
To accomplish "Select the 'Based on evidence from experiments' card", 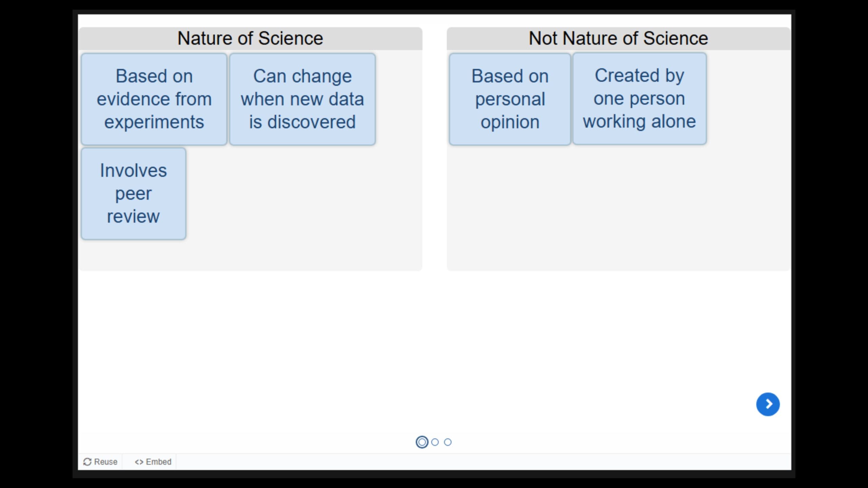I will tap(154, 99).
